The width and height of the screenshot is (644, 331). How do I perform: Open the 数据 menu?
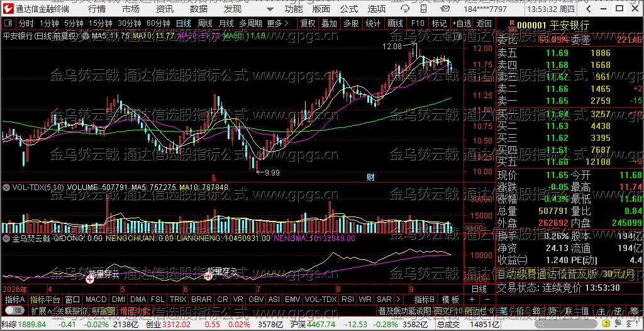199,9
